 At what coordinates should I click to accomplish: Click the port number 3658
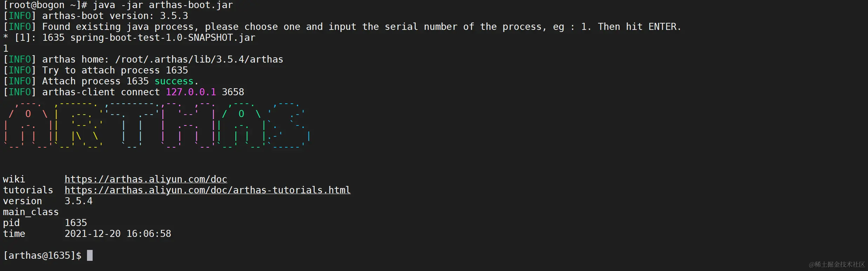tap(233, 92)
